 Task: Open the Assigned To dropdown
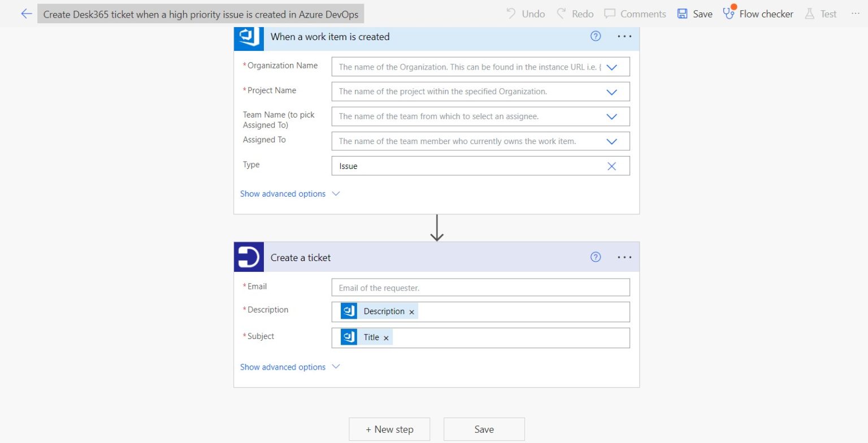[x=611, y=141]
